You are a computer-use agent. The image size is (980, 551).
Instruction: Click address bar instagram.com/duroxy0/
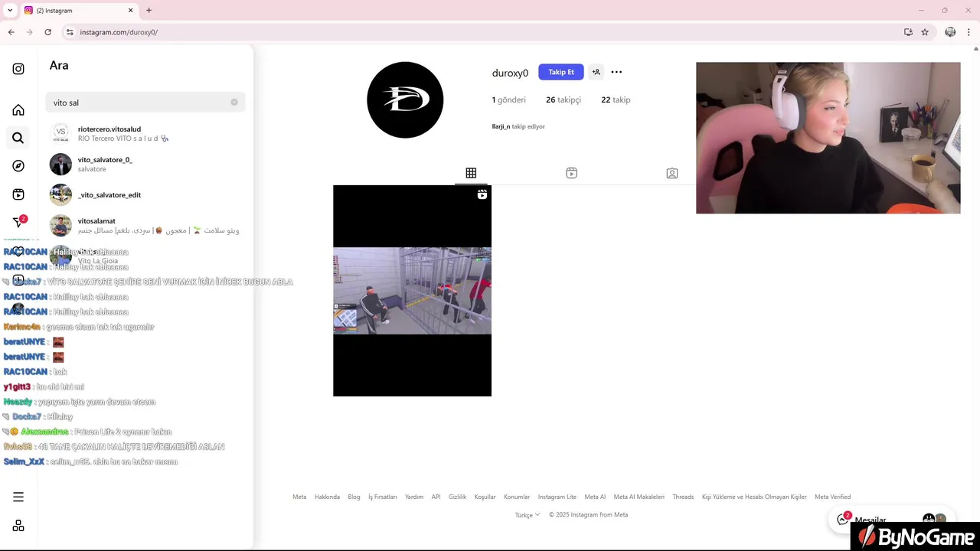(119, 32)
